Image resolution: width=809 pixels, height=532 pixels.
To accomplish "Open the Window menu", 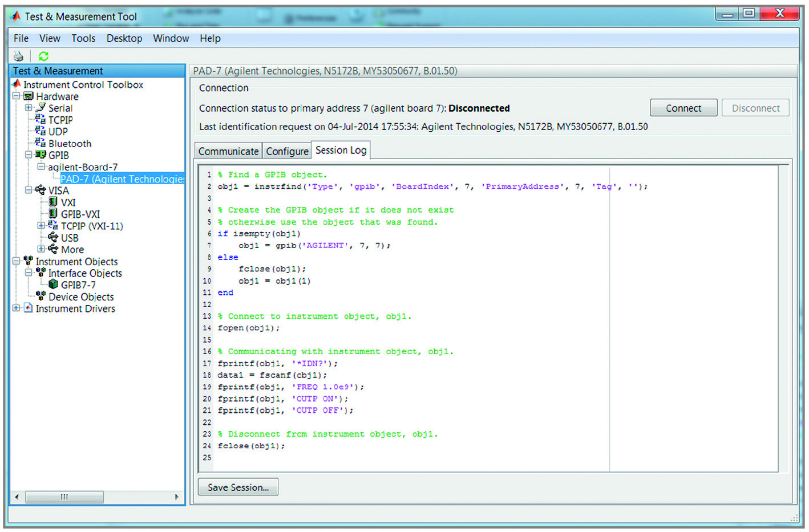I will 171,38.
